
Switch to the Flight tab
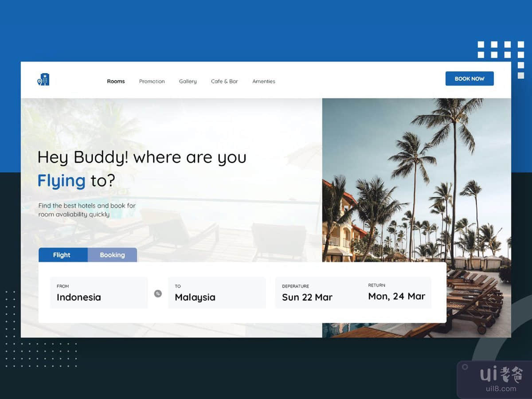(63, 255)
